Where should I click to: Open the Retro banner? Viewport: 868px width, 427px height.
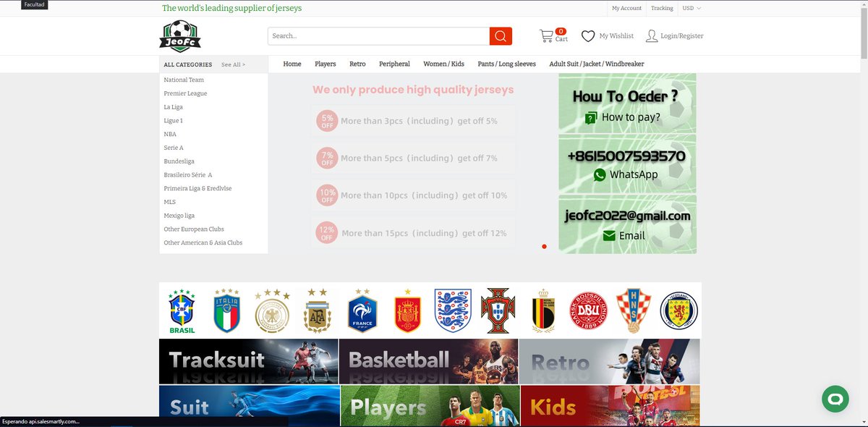coord(610,361)
